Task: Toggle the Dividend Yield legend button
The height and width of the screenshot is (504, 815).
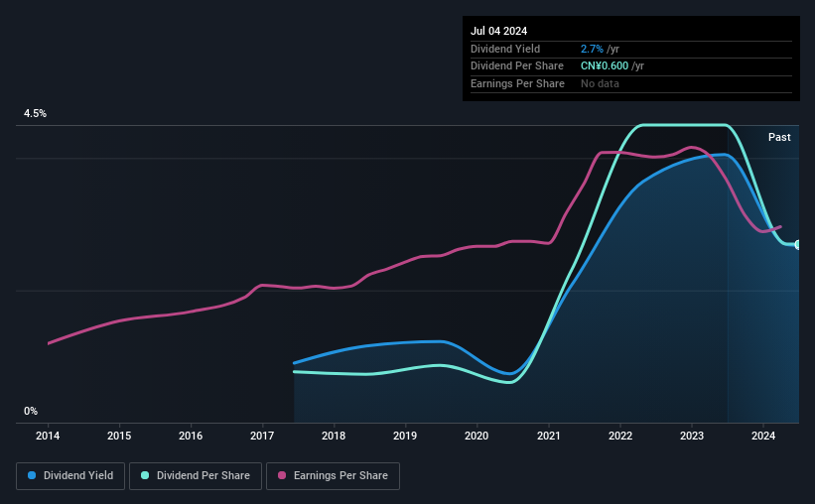Action: pos(70,476)
